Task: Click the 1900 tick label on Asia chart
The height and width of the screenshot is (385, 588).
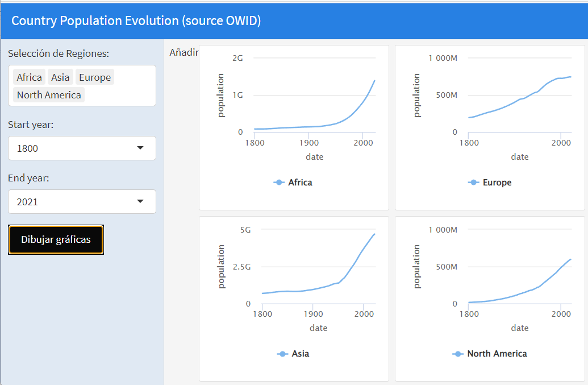Action: [313, 314]
